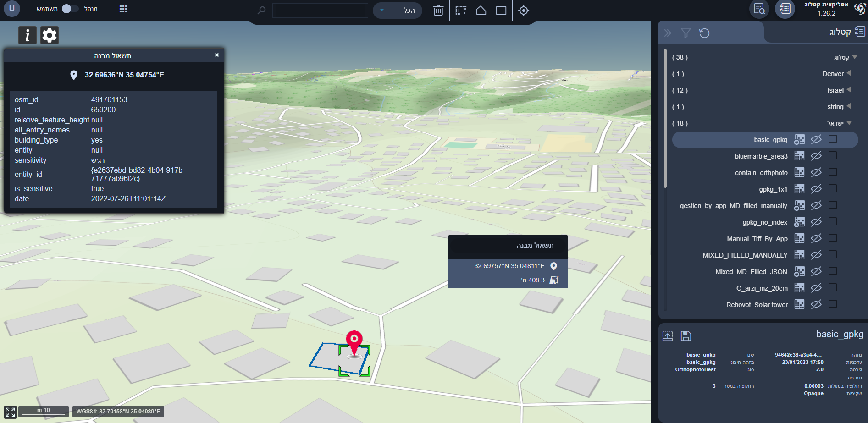Click the info button above the map

(27, 35)
